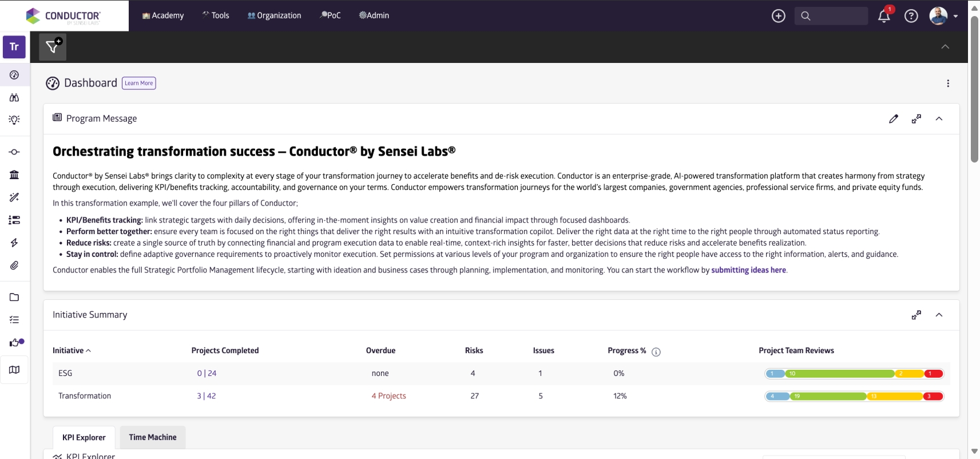
Task: Click the ESG overdue value none
Action: click(380, 373)
